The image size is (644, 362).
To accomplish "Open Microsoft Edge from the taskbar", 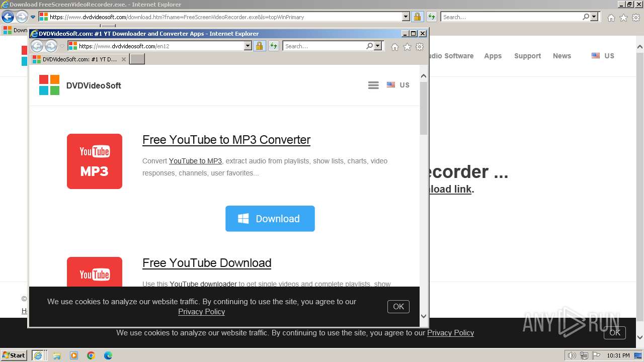I will click(108, 355).
